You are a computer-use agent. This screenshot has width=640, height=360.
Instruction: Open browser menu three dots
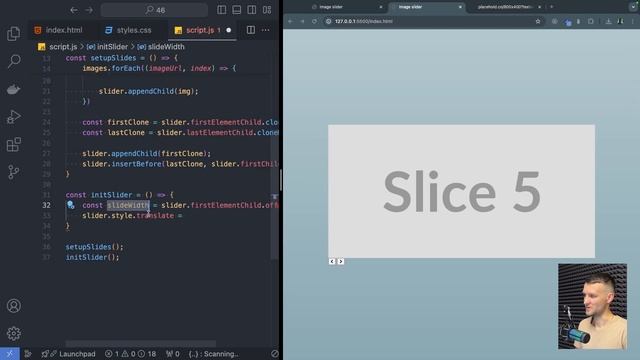(x=632, y=21)
